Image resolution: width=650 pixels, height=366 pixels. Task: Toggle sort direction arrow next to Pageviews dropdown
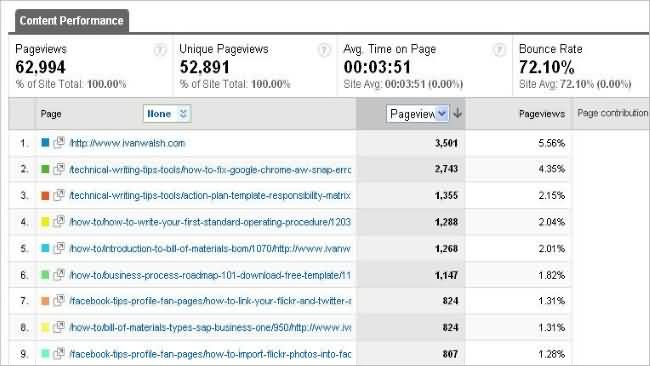[x=458, y=113]
